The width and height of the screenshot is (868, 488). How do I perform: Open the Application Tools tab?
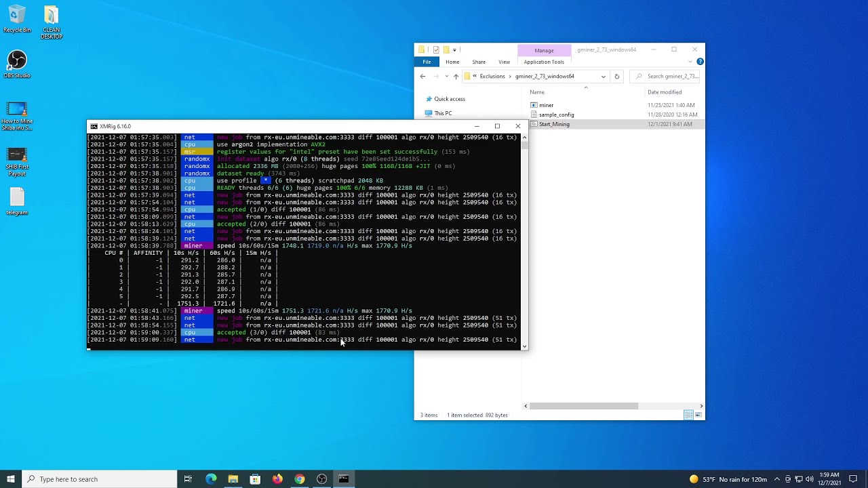click(x=544, y=62)
